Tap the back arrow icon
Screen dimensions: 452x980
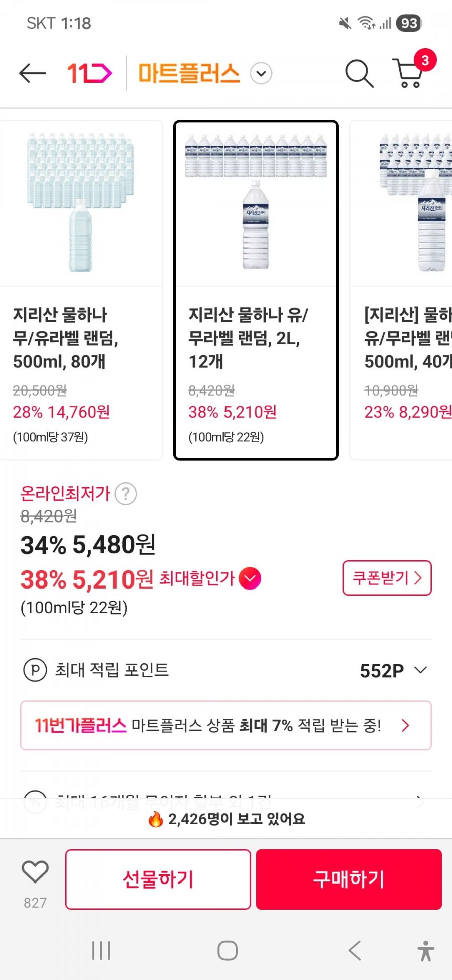[x=32, y=73]
